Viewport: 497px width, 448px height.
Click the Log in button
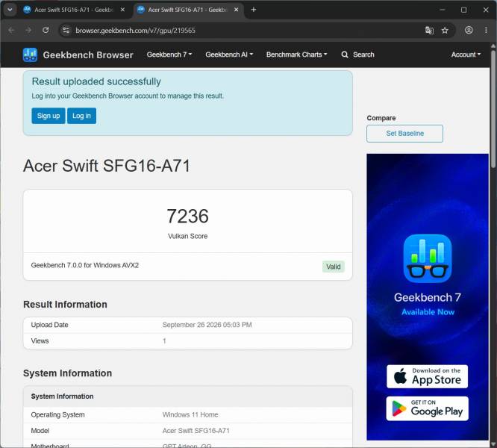tap(81, 116)
